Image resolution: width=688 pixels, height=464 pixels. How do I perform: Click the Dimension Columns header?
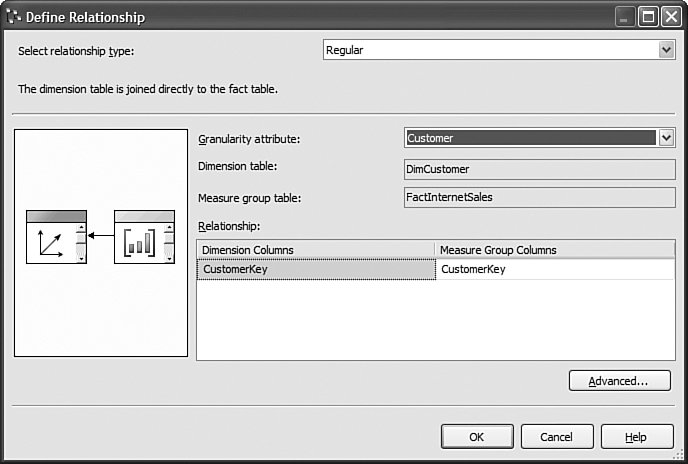[x=316, y=250]
